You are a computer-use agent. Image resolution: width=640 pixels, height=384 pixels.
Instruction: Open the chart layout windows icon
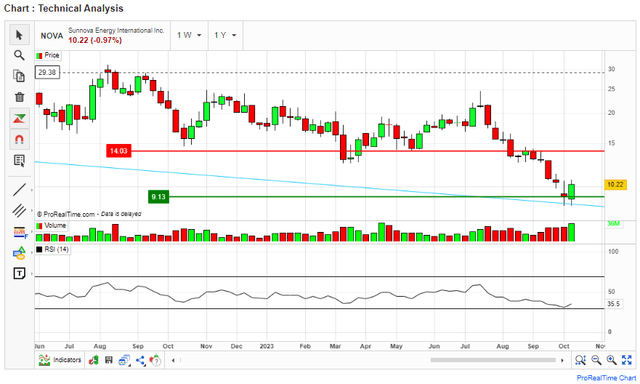coord(124,360)
